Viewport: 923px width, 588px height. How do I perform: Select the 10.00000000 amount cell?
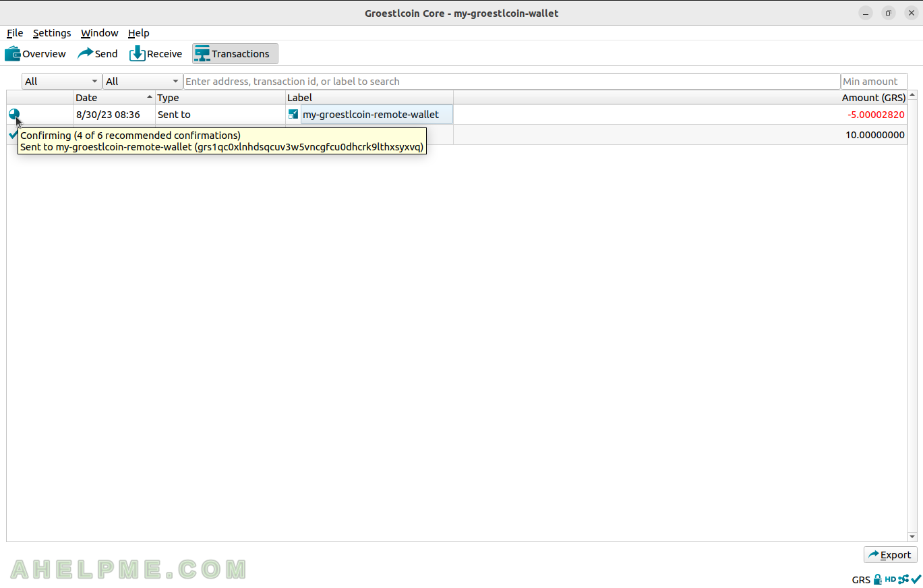click(680, 135)
